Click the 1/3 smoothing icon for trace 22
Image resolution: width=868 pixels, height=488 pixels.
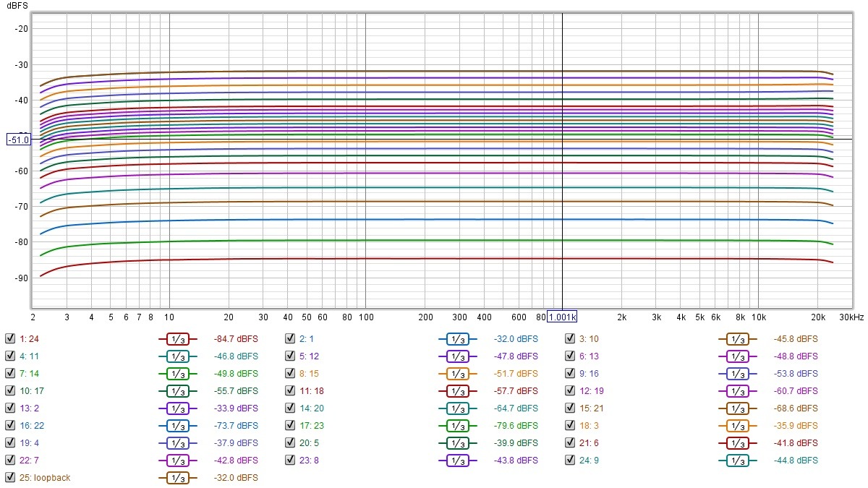tap(177, 425)
